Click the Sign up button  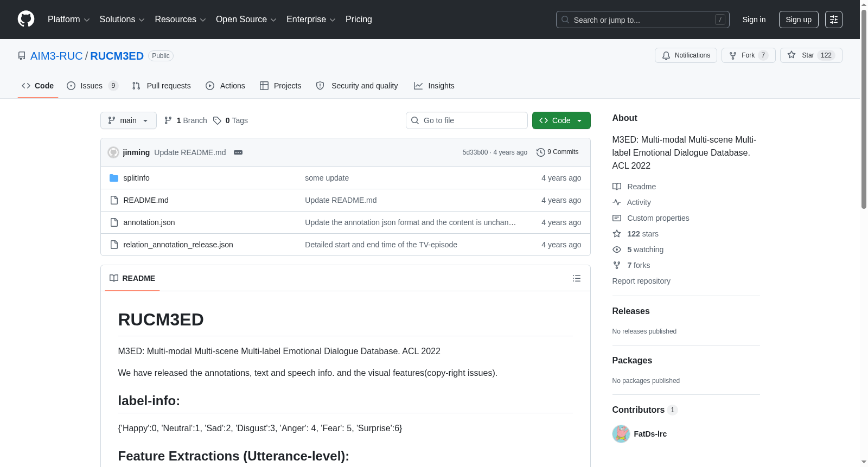pos(799,20)
